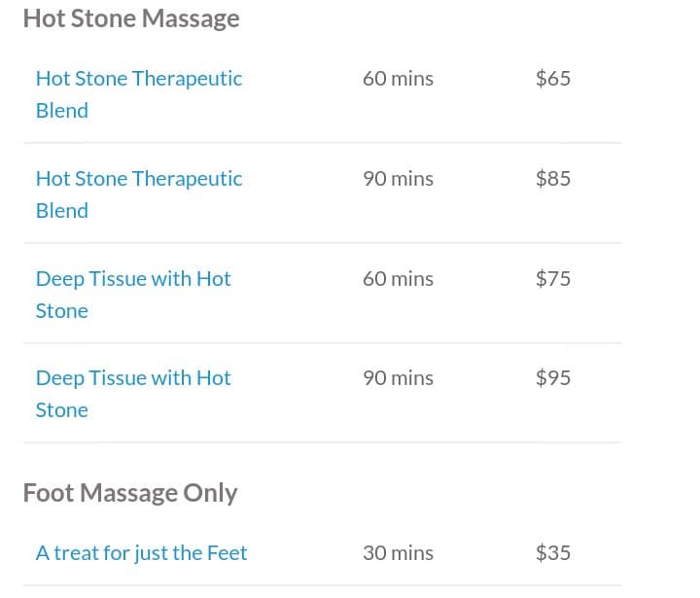The width and height of the screenshot is (700, 598).
Task: Click the 90 mins duration beside $85
Action: pyautogui.click(x=398, y=179)
